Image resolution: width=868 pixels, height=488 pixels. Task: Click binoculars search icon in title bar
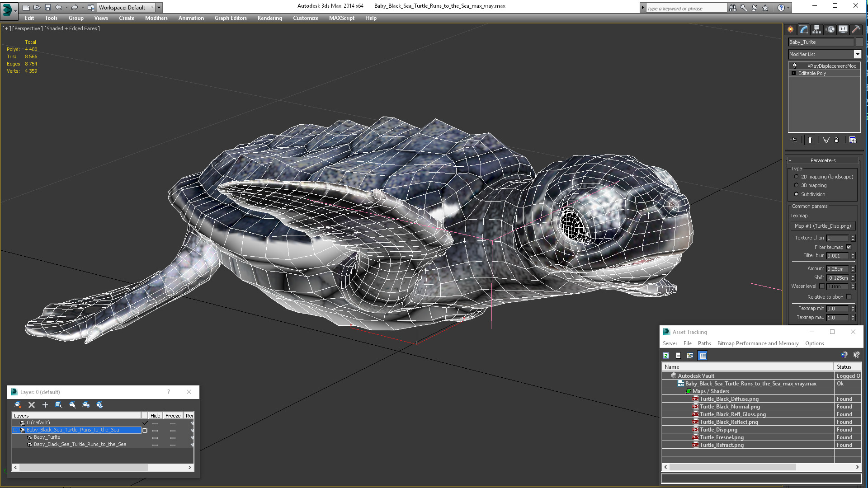tap(733, 8)
